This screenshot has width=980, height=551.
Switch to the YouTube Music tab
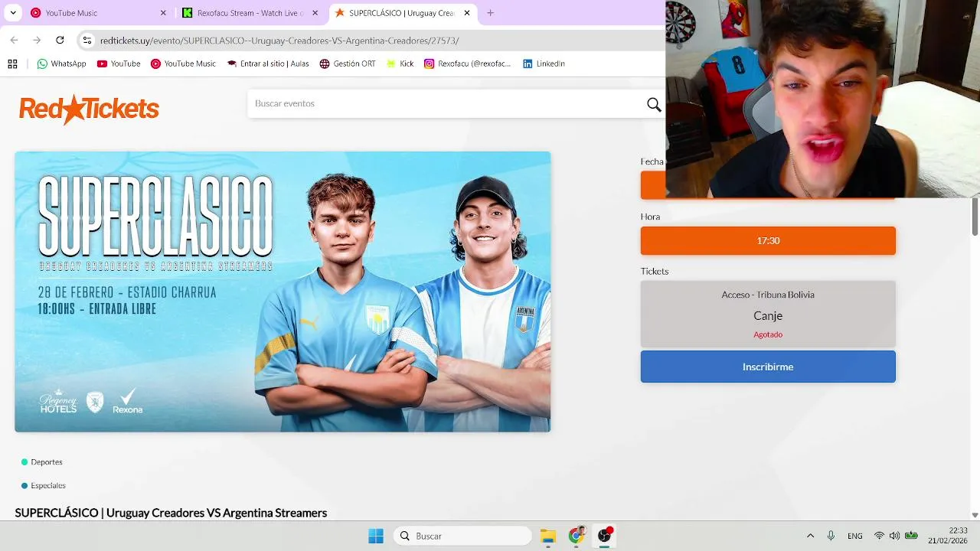98,13
